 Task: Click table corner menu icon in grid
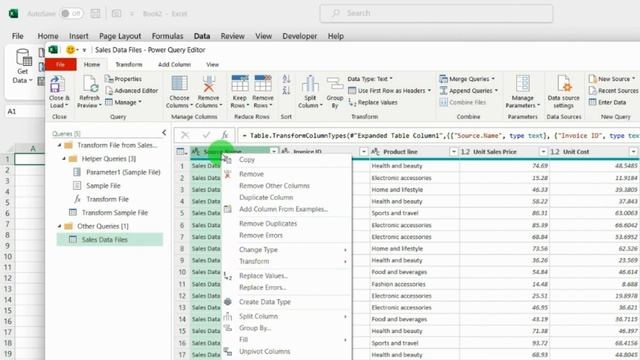[x=182, y=152]
